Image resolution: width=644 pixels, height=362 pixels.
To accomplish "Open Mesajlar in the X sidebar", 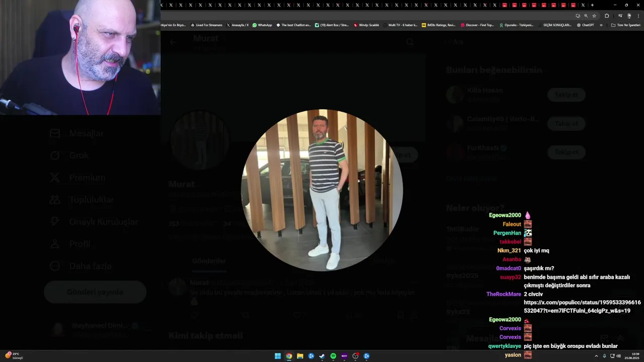I will 76,133.
